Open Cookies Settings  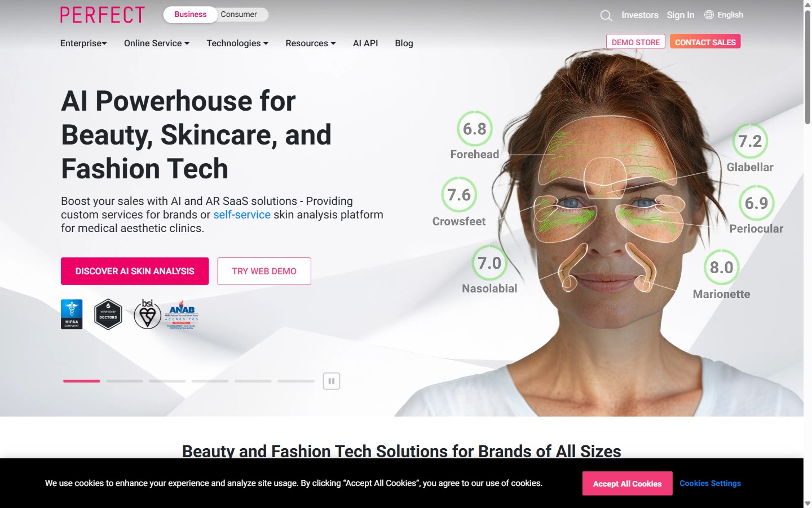point(710,483)
